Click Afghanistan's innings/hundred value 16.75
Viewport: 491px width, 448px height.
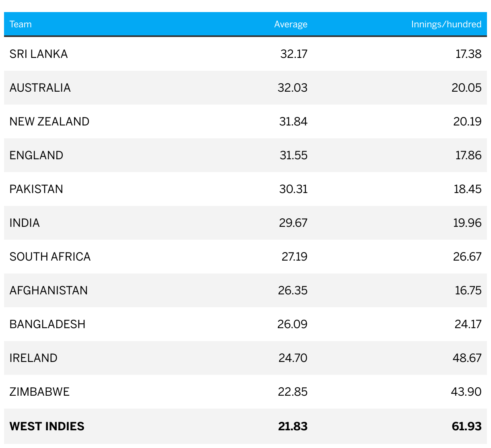click(468, 290)
